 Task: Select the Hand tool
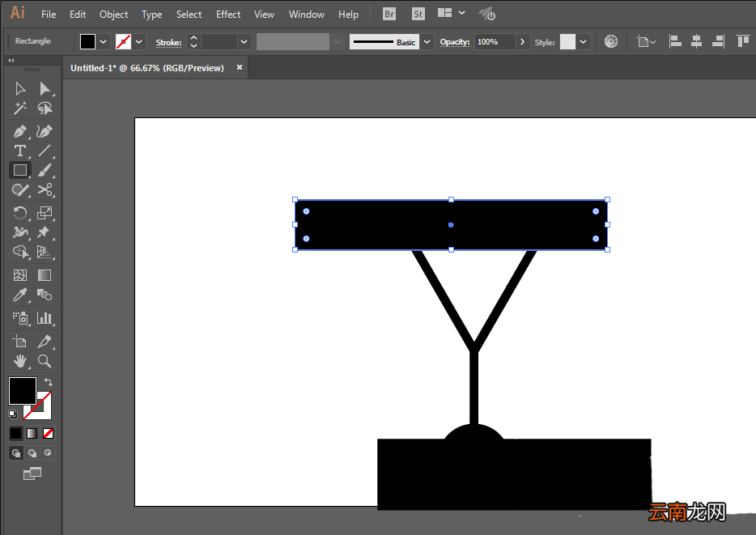[20, 361]
